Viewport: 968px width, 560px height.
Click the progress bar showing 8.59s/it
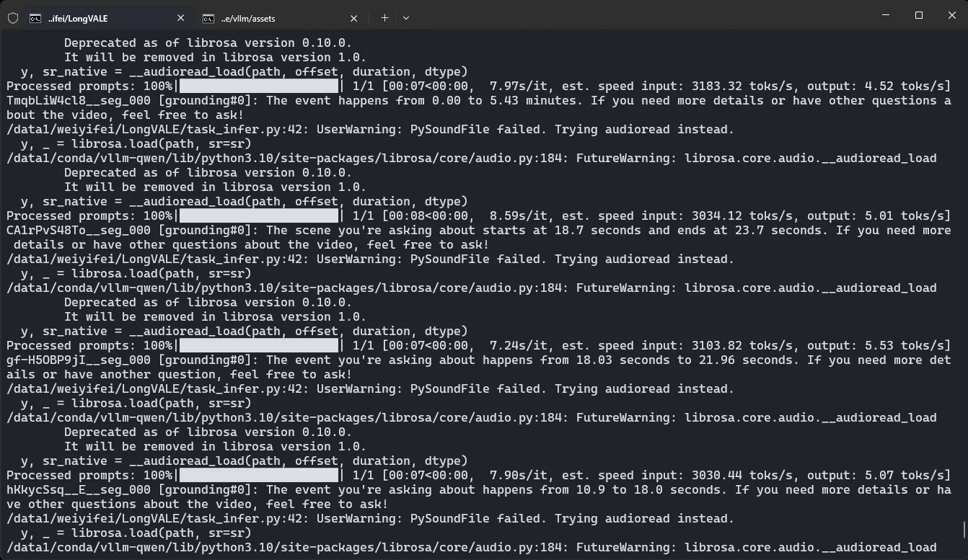258,216
